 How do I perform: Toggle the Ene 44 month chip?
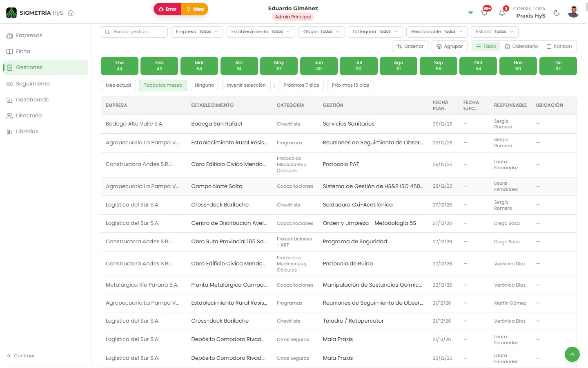[x=120, y=66]
